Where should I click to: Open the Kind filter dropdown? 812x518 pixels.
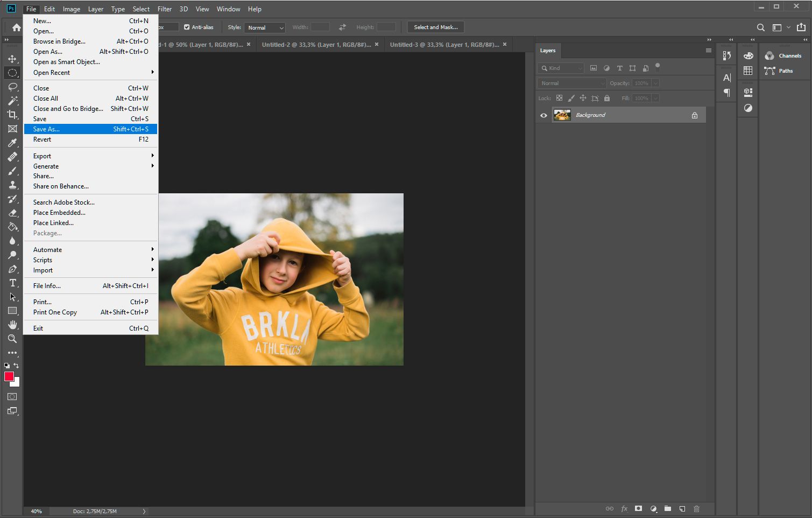coord(560,68)
